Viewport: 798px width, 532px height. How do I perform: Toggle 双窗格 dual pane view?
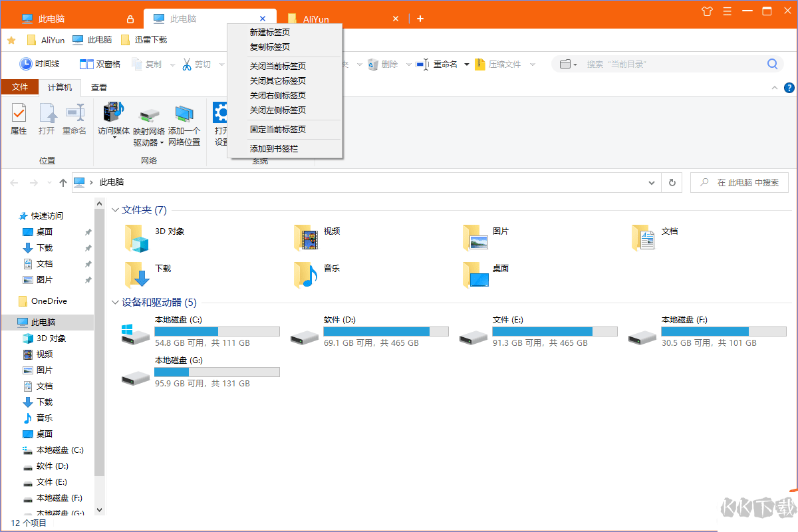(100, 64)
